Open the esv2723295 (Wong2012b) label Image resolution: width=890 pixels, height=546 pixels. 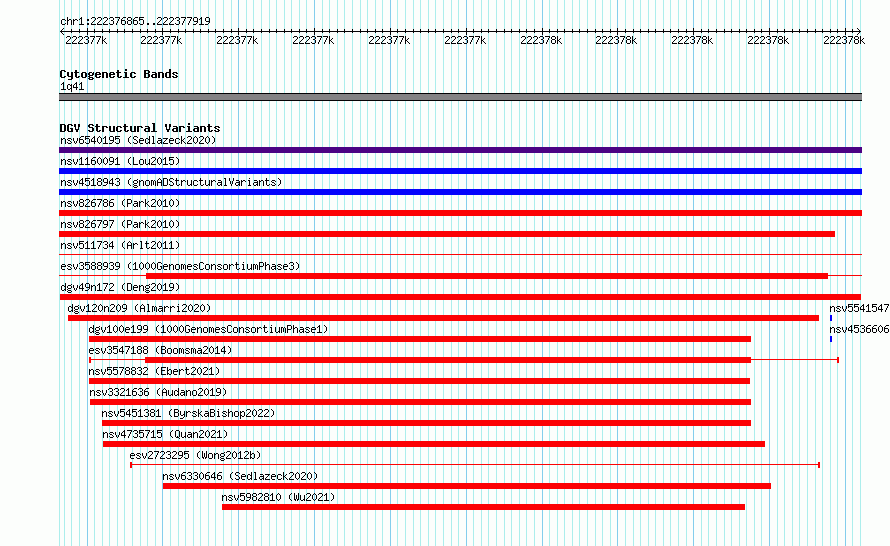coord(195,455)
